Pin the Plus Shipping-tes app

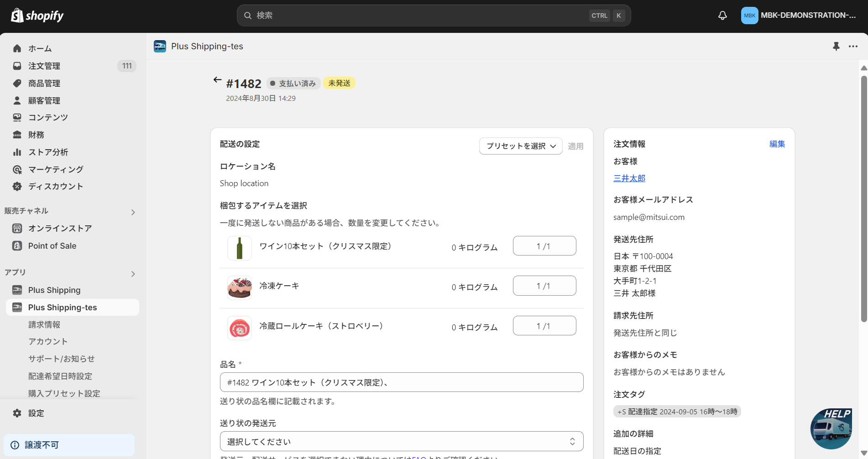point(836,46)
